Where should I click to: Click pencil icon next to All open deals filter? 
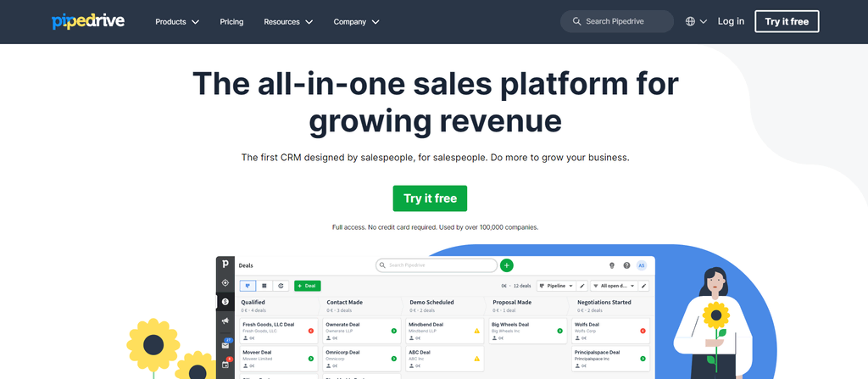[643, 286]
